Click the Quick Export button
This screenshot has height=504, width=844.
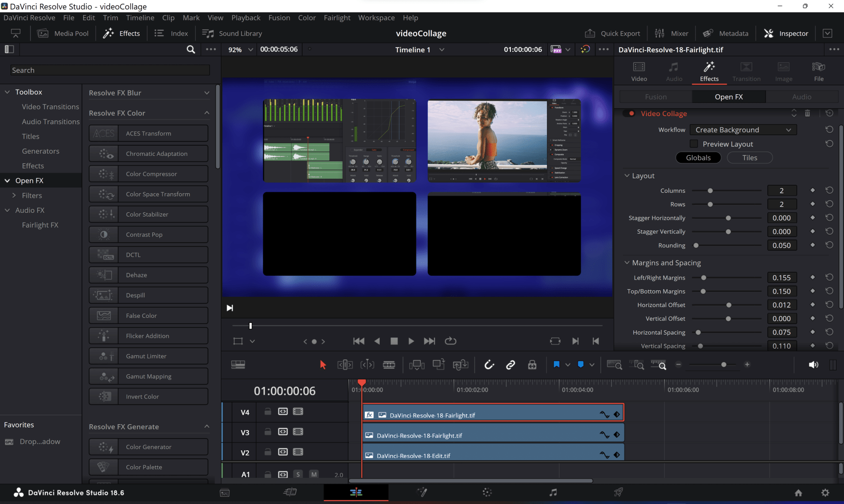pyautogui.click(x=613, y=33)
